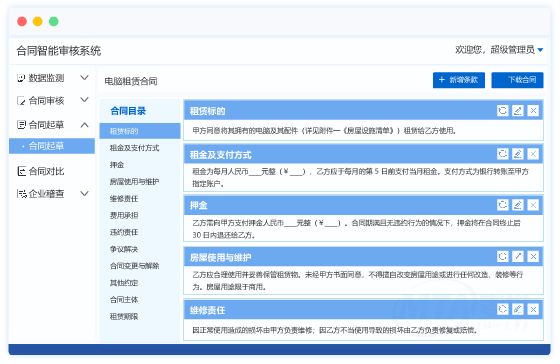Image resolution: width=560 pixels, height=364 pixels.
Task: Select the 合同起草 submenu item
Action: coord(52,146)
